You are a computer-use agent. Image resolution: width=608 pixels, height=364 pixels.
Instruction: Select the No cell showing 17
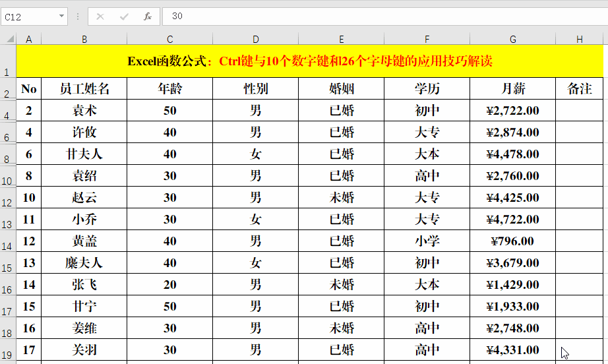pyautogui.click(x=29, y=349)
